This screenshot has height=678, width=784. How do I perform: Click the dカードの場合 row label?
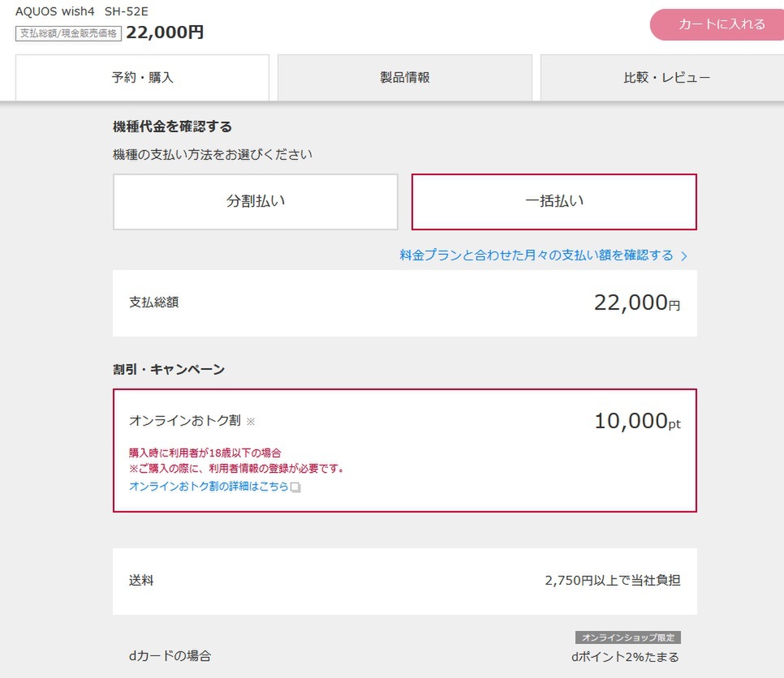pos(170,656)
